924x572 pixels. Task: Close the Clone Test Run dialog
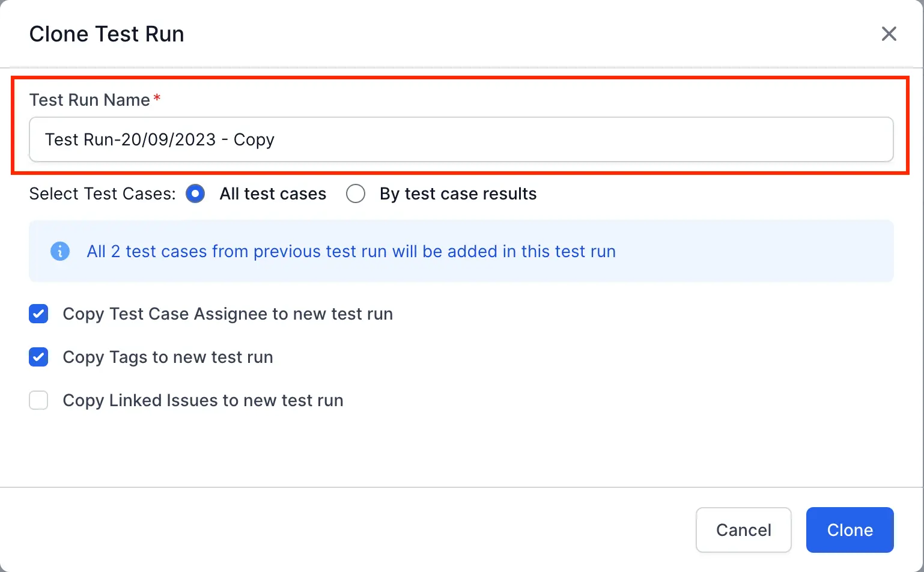(x=889, y=34)
